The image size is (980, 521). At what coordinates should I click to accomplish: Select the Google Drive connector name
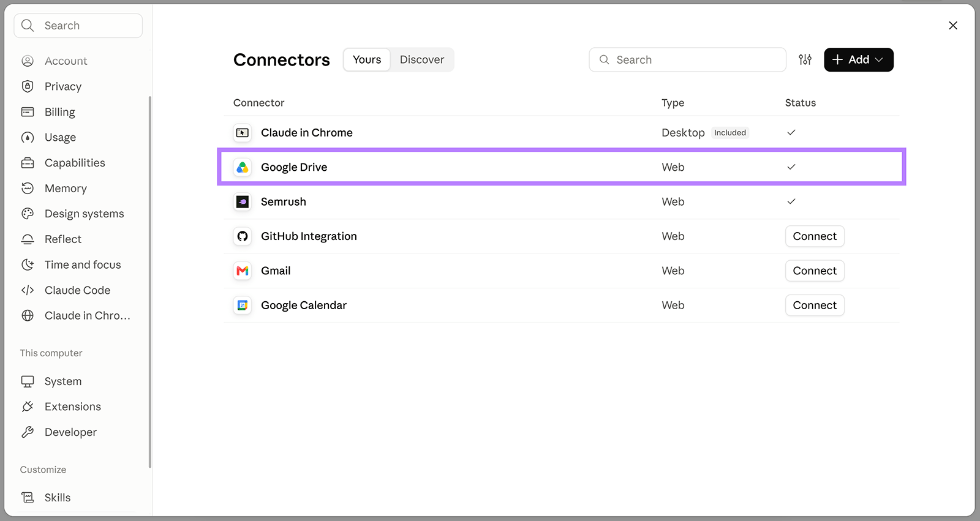tap(294, 167)
